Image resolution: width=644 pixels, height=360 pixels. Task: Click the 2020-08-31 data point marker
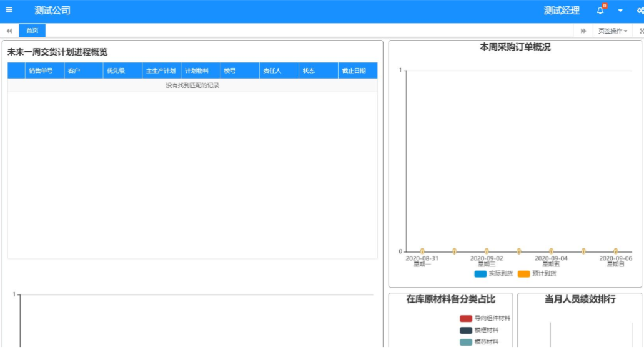[422, 251]
